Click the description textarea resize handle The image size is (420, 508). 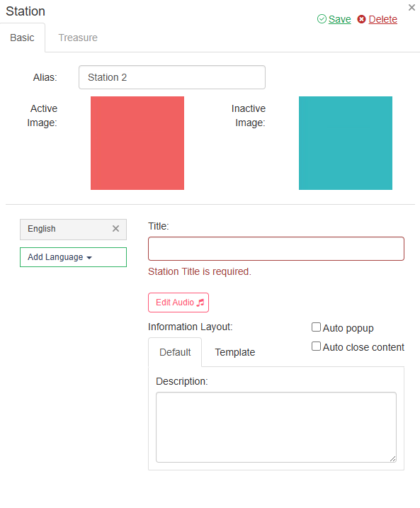[x=392, y=458]
